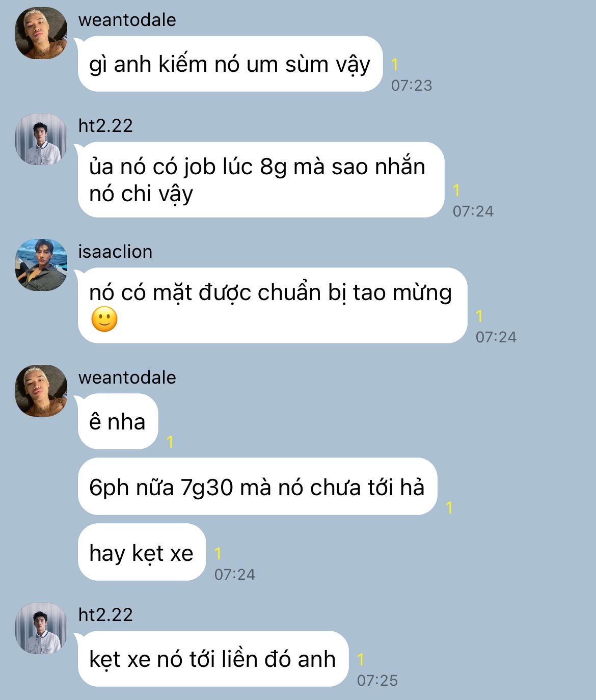Screen dimensions: 596x700
Task: Click the username 'isaaclion'
Action: coord(115,252)
